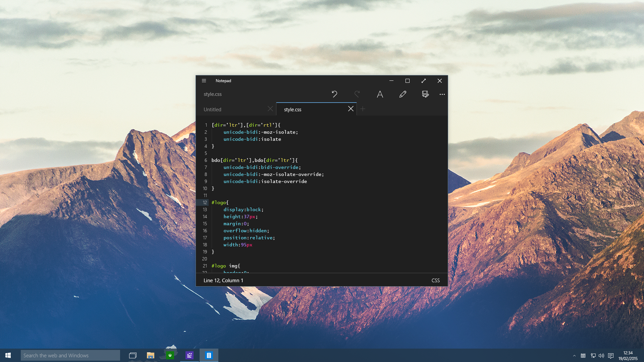Close the style.css tab
This screenshot has height=362, width=644.
point(350,109)
